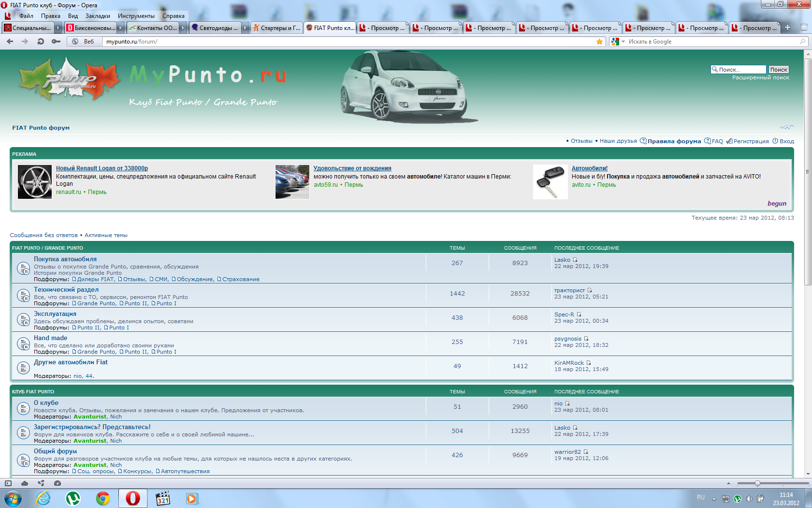Viewport: 812px width, 508px height.
Task: Launch uTorrent from the taskbar
Action: coord(73,498)
